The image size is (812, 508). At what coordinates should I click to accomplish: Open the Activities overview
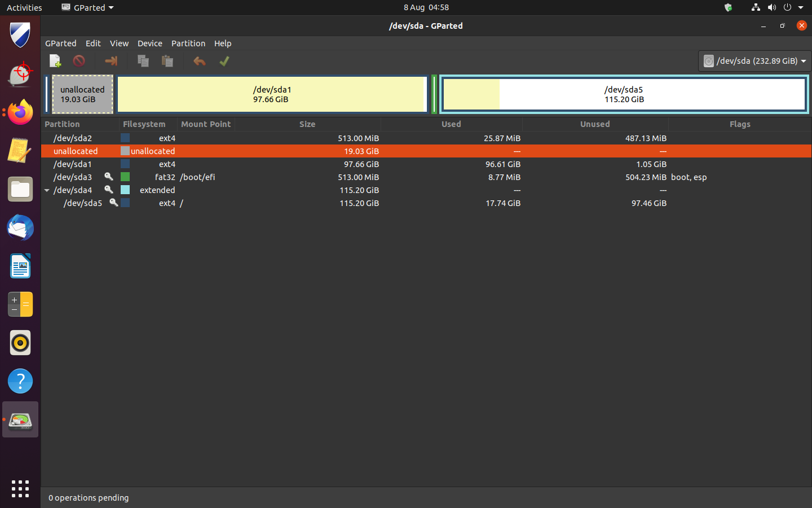click(x=24, y=7)
